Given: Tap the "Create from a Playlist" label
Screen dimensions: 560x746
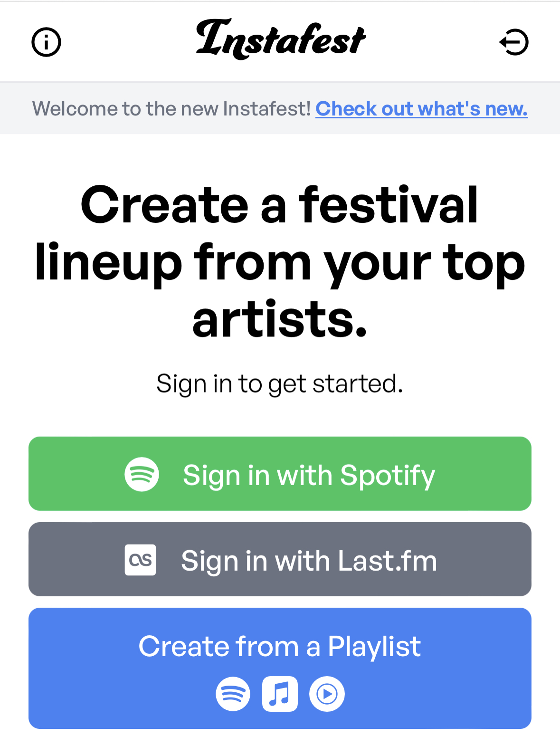Looking at the screenshot, I should coord(279,646).
